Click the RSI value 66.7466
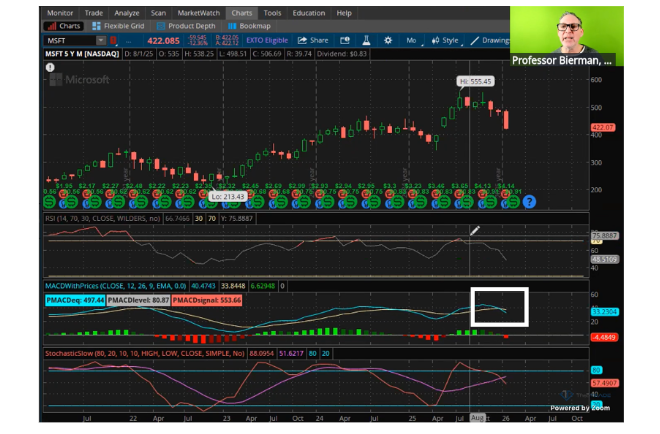This screenshot has width=660, height=434. click(x=177, y=218)
